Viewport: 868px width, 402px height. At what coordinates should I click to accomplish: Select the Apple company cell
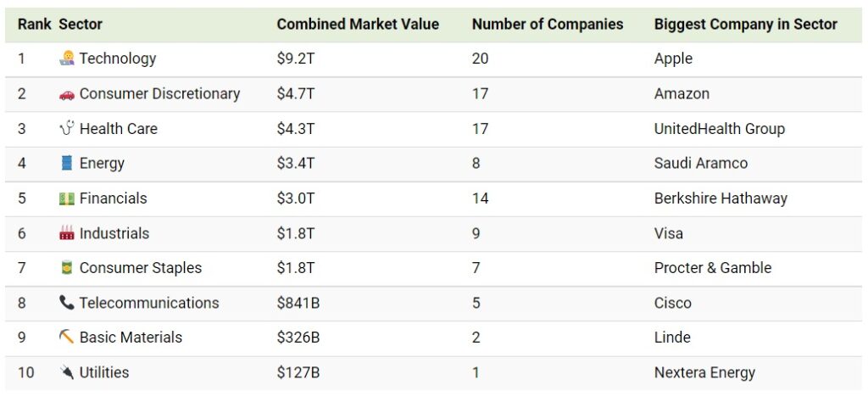click(673, 59)
